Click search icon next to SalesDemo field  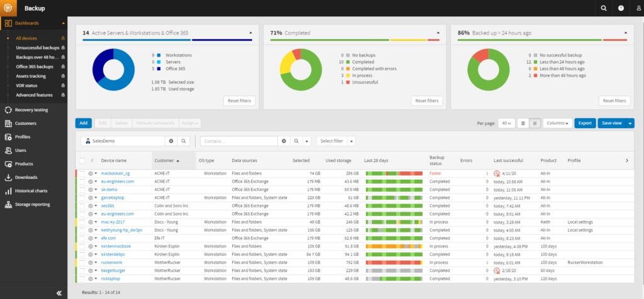click(x=184, y=141)
